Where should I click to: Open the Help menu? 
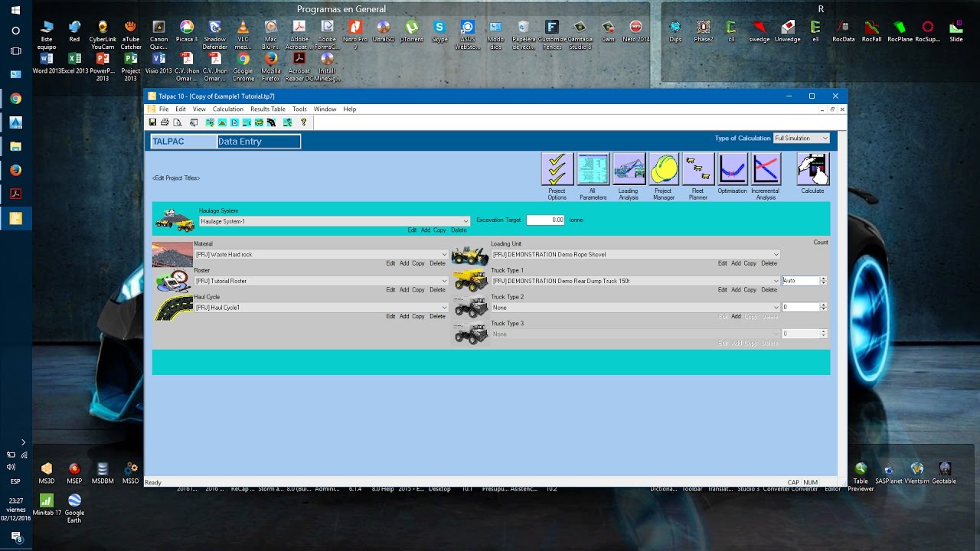[x=349, y=109]
